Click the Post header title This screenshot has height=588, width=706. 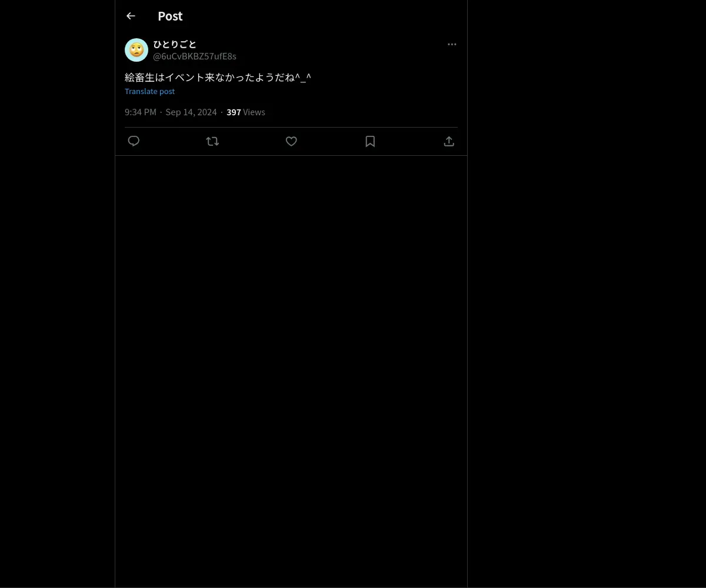coord(170,16)
